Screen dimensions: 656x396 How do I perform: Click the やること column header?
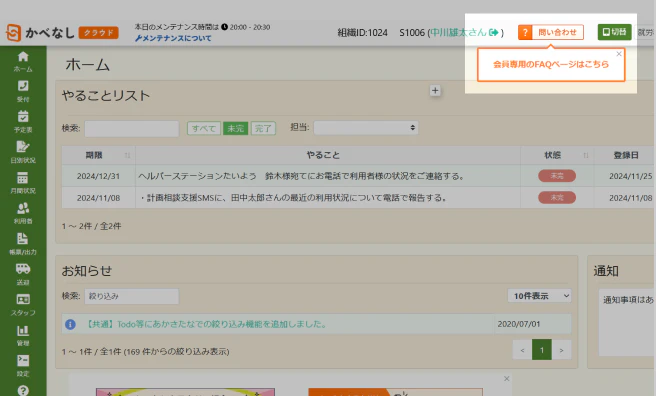click(x=328, y=155)
